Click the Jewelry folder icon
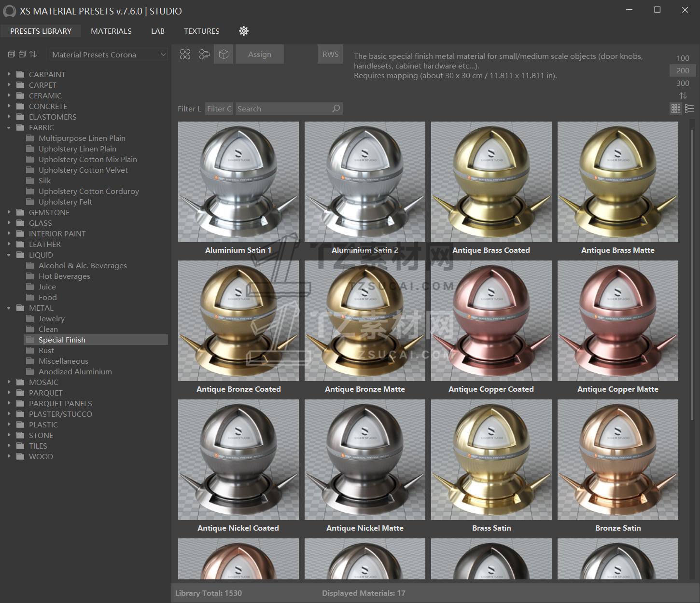Screen dimensions: 700x603 30,318
